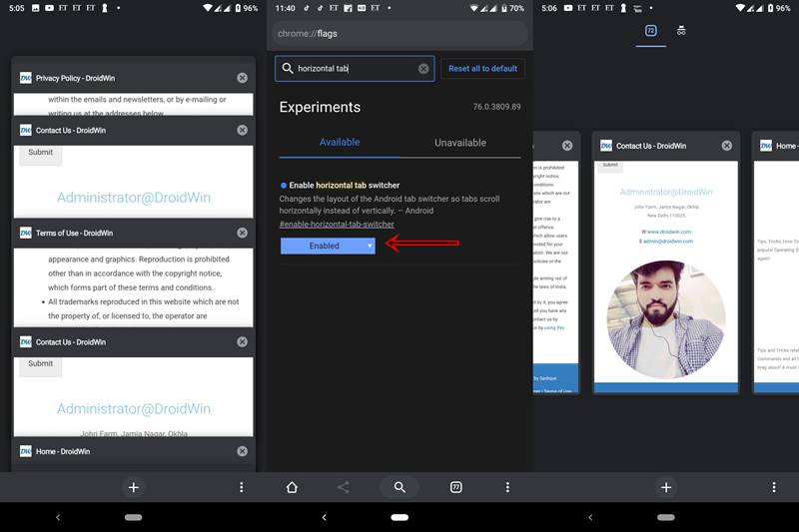Clear the flags search text
This screenshot has width=799, height=532.
click(x=423, y=68)
